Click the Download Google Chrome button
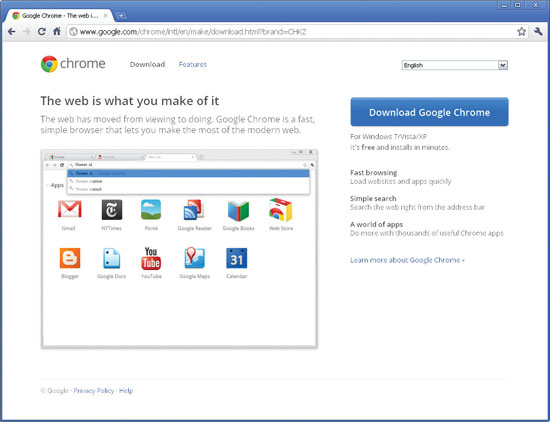This screenshot has width=550, height=422. [429, 112]
